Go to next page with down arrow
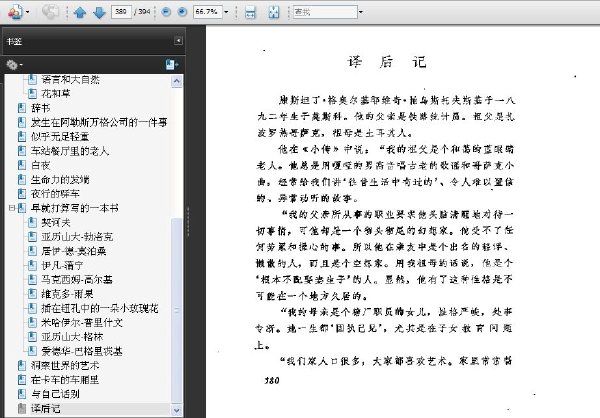Screen dimensions: 600x418 pyautogui.click(x=99, y=12)
